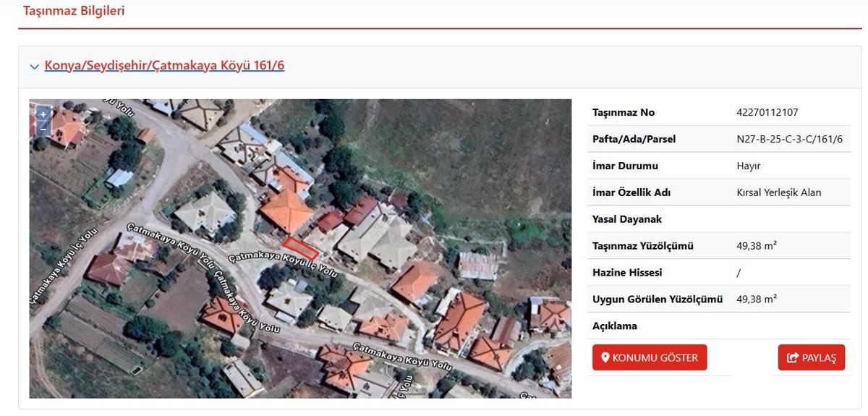Click the Pafta/Ada/Parsel value N27-B-25-C-3-C/161/6

[x=789, y=139]
